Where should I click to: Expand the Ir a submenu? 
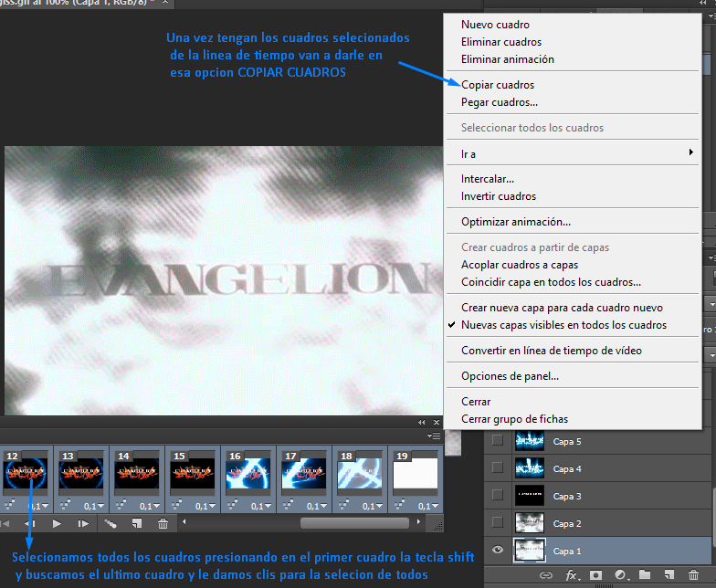pos(573,154)
